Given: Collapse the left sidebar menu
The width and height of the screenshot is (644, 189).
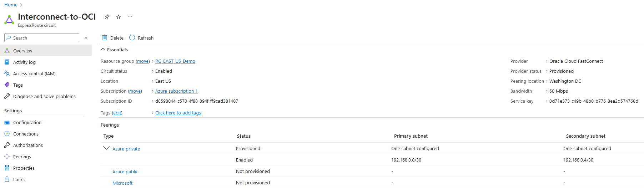Looking at the screenshot, I should click(x=86, y=38).
